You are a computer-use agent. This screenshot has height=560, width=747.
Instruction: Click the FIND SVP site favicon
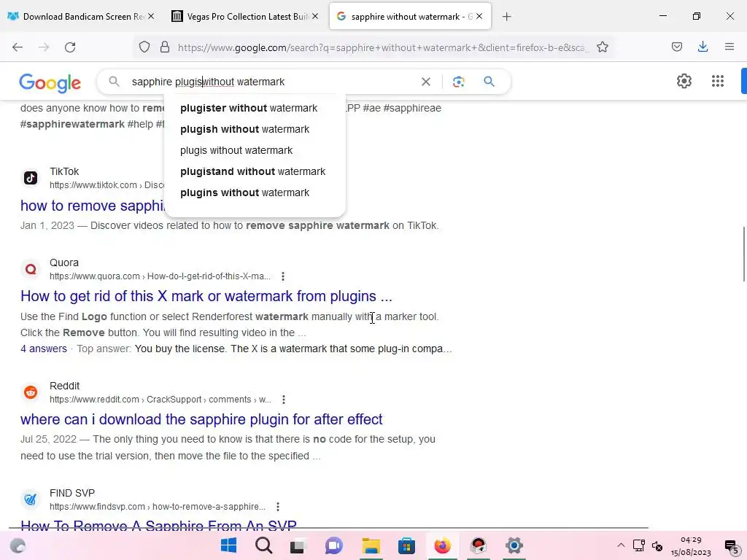tap(31, 499)
